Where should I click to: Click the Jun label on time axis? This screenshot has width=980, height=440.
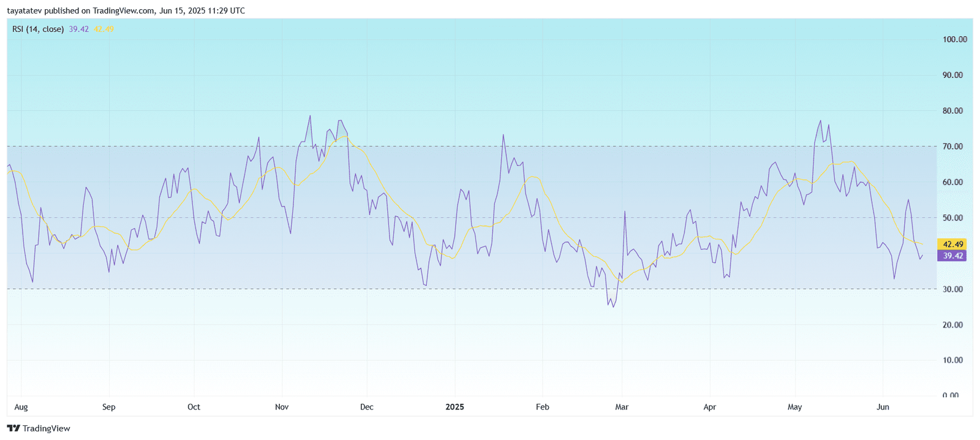[883, 407]
